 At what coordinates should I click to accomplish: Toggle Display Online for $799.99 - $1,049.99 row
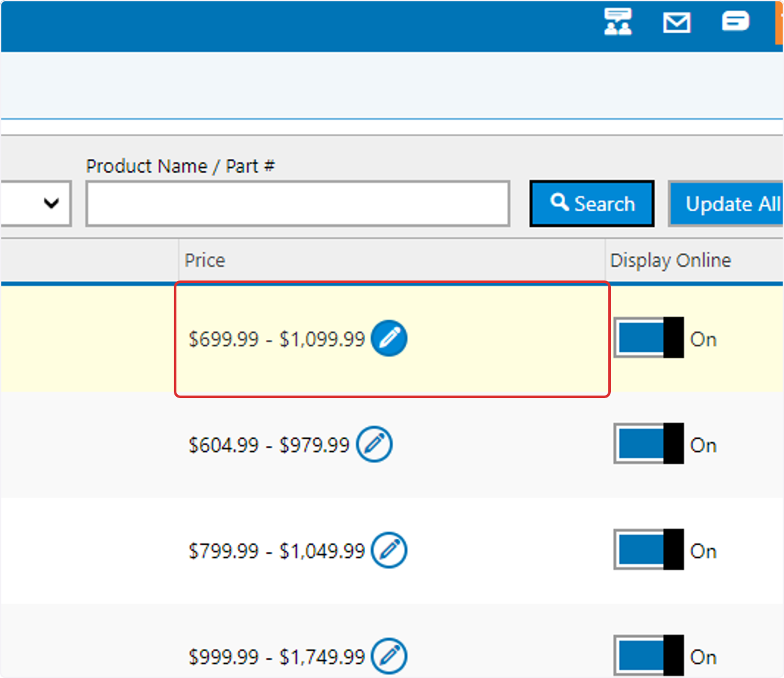click(649, 550)
